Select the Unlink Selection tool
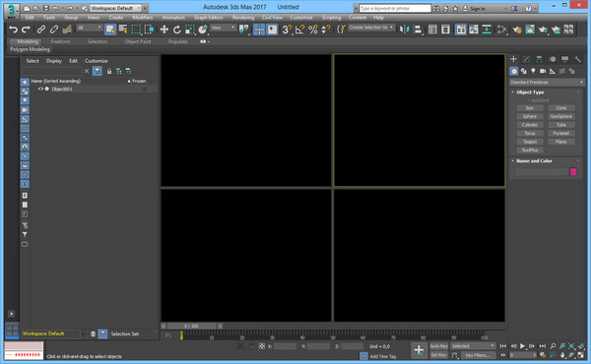 54,30
